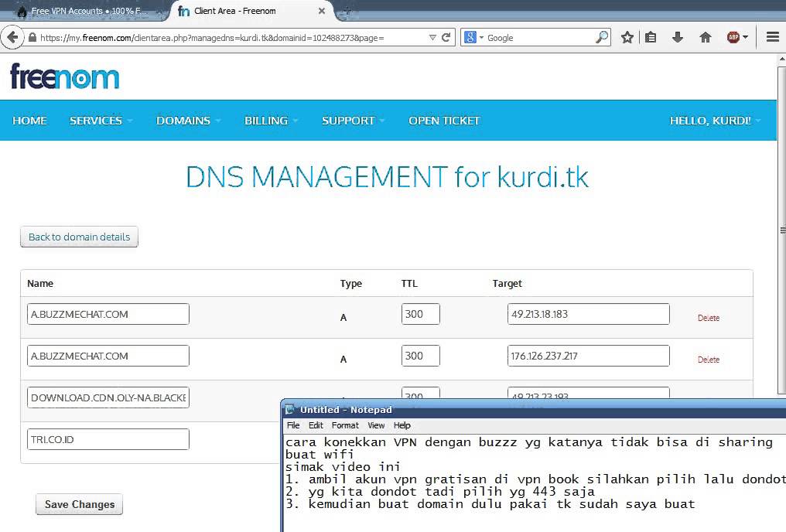
Task: Expand the SUPPORT menu
Action: coord(353,121)
